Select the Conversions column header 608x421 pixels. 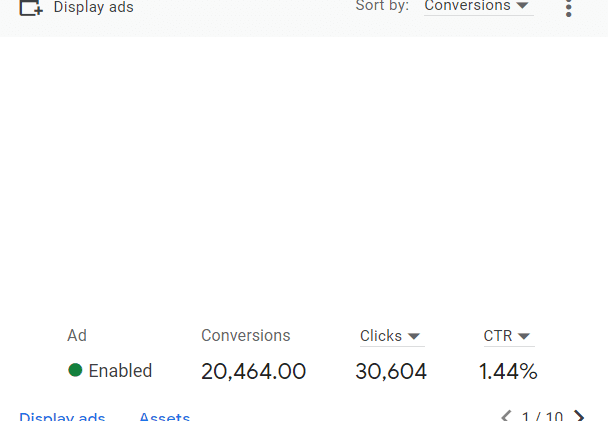point(245,336)
